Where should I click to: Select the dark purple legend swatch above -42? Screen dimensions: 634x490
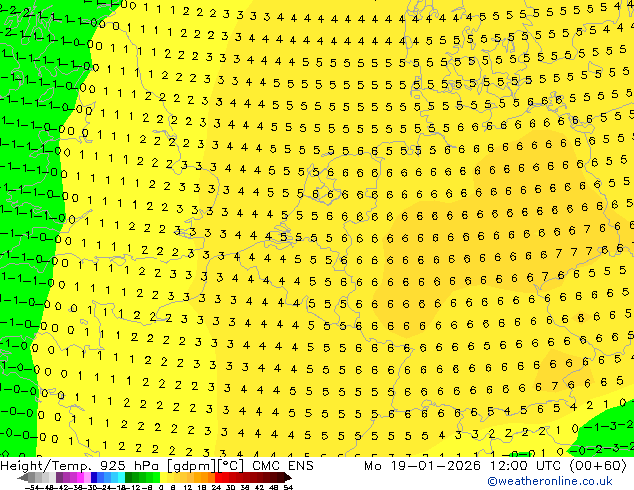pos(59,477)
